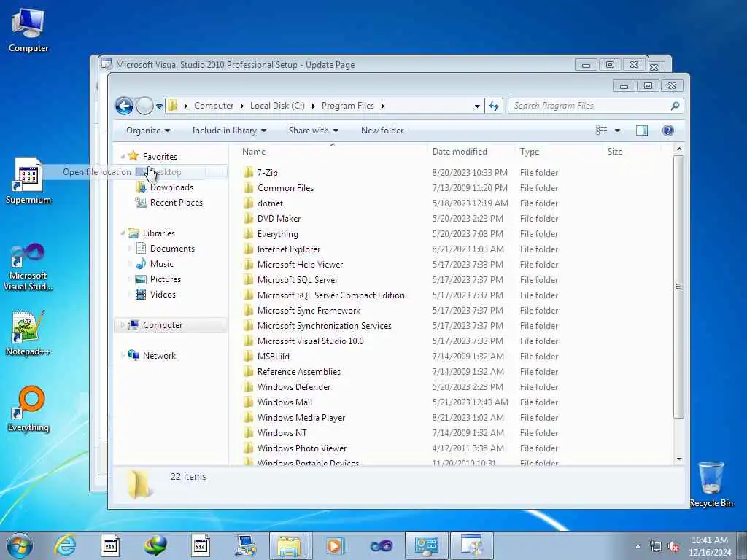Collapse the Favorites tree node
The width and height of the screenshot is (747, 560).
123,157
